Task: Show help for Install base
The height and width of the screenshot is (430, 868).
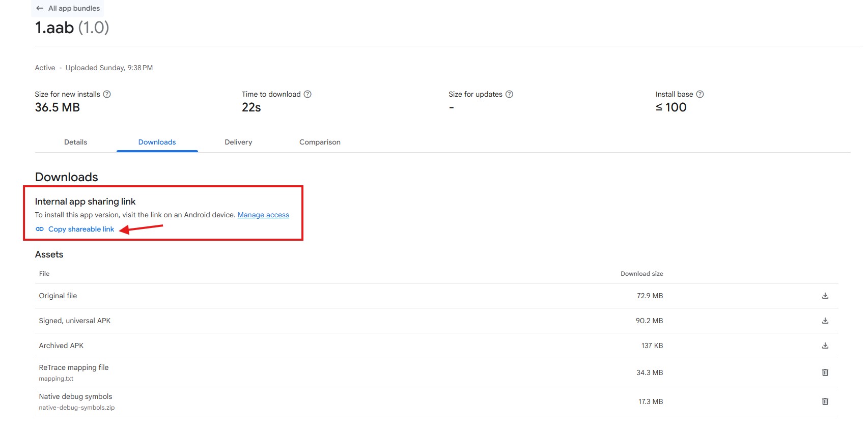Action: [x=700, y=94]
